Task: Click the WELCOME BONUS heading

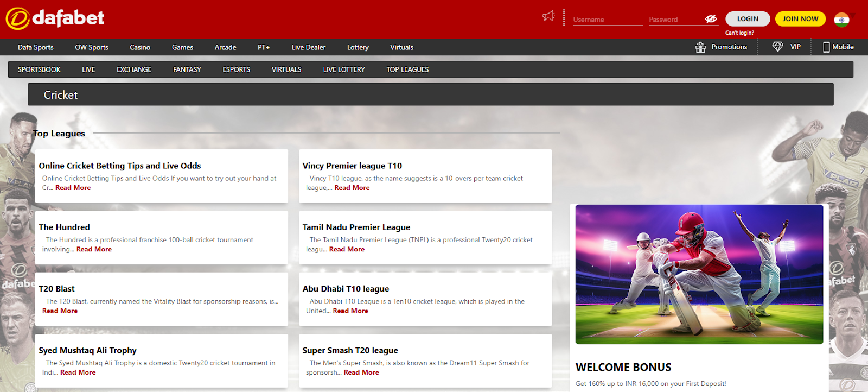Action: tap(623, 368)
